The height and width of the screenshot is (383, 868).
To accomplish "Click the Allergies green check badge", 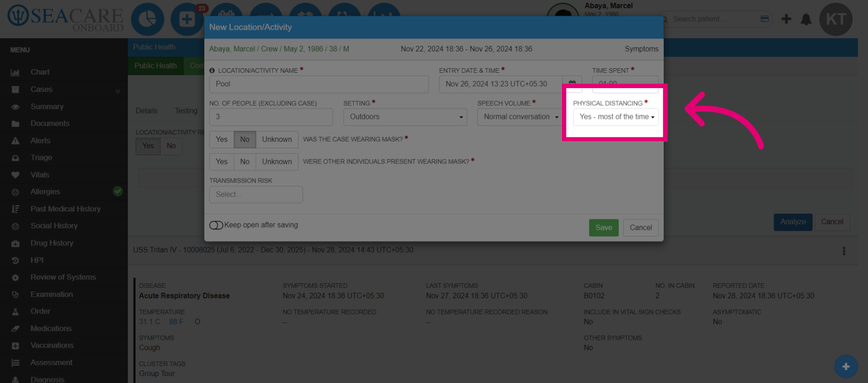I will pyautogui.click(x=118, y=191).
